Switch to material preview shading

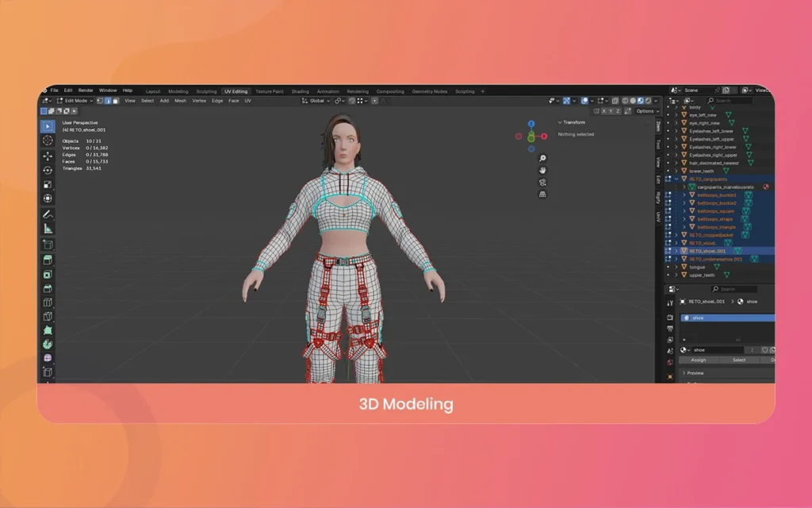point(641,101)
